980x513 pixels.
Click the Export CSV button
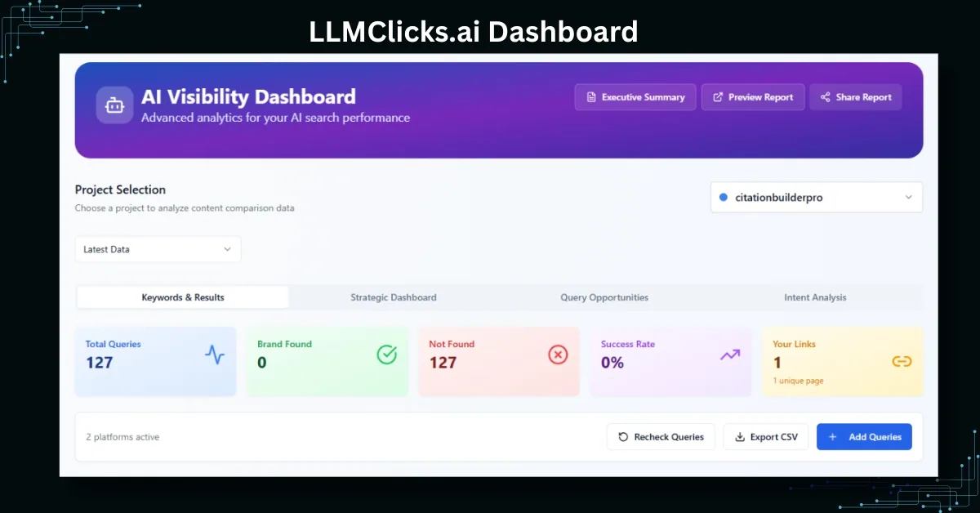pyautogui.click(x=766, y=436)
